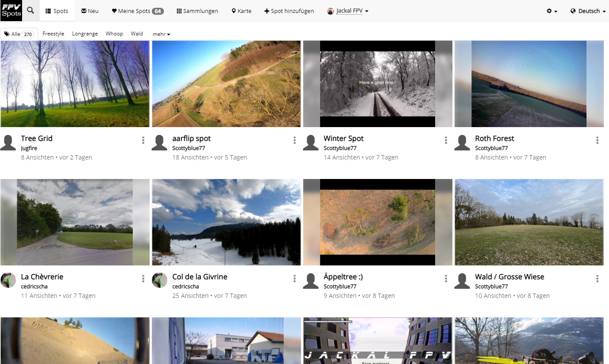Open the Roth Forest title link

[495, 138]
